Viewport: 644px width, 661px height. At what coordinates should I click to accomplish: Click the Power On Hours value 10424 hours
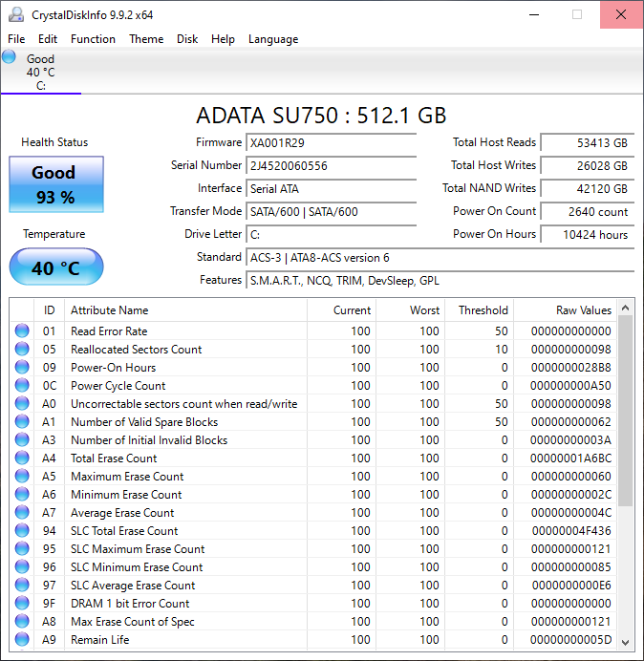[588, 234]
